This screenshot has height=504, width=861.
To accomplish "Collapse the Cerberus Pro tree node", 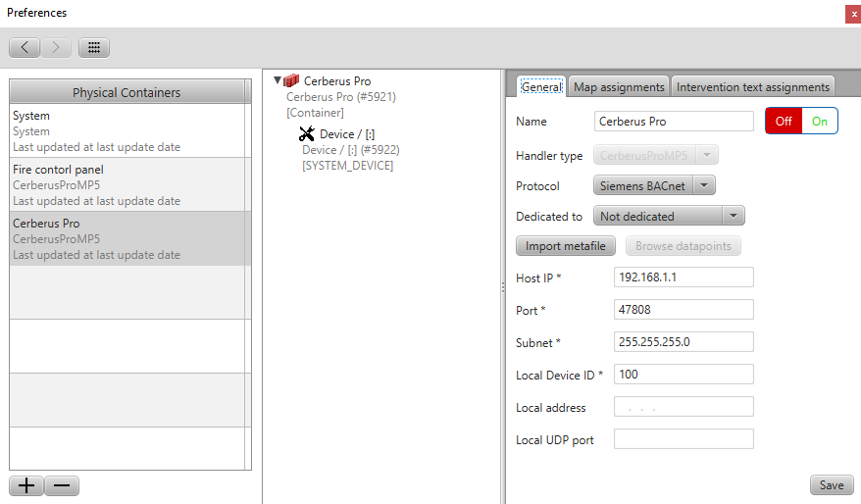I will (x=278, y=81).
